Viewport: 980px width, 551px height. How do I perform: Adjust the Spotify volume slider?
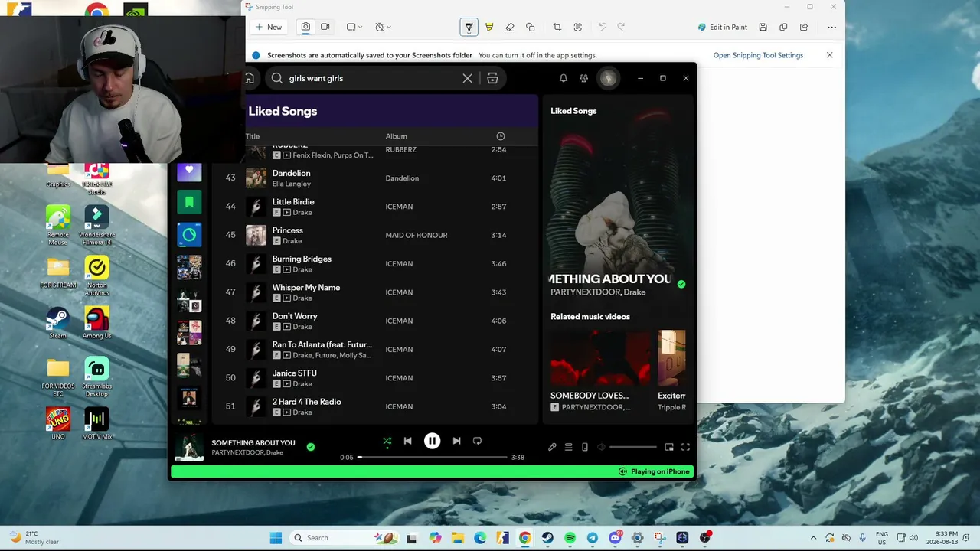coord(633,447)
